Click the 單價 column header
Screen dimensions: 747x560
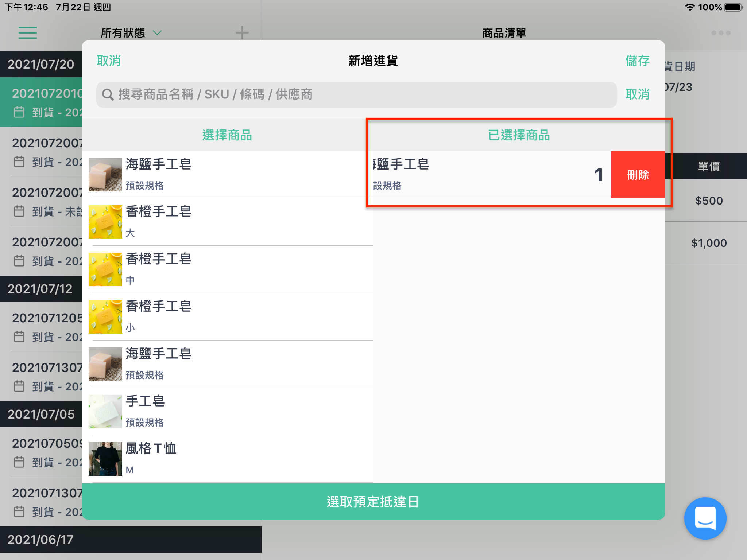pos(709,166)
